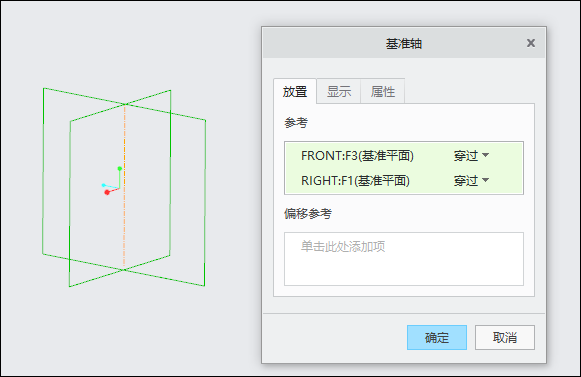Expand the 穿过 dropdown for RIGHT:F1
The image size is (581, 377).
tap(471, 181)
